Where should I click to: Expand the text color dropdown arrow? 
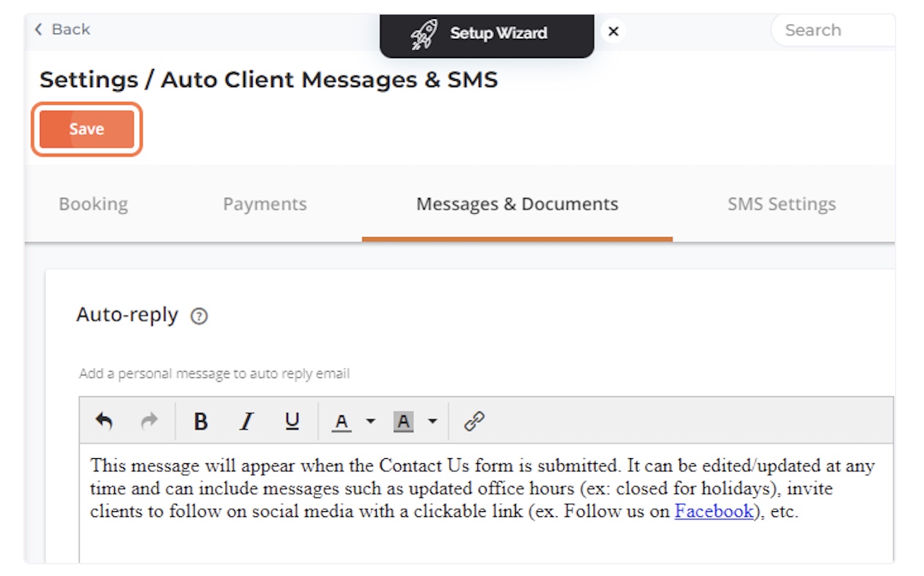pyautogui.click(x=370, y=421)
